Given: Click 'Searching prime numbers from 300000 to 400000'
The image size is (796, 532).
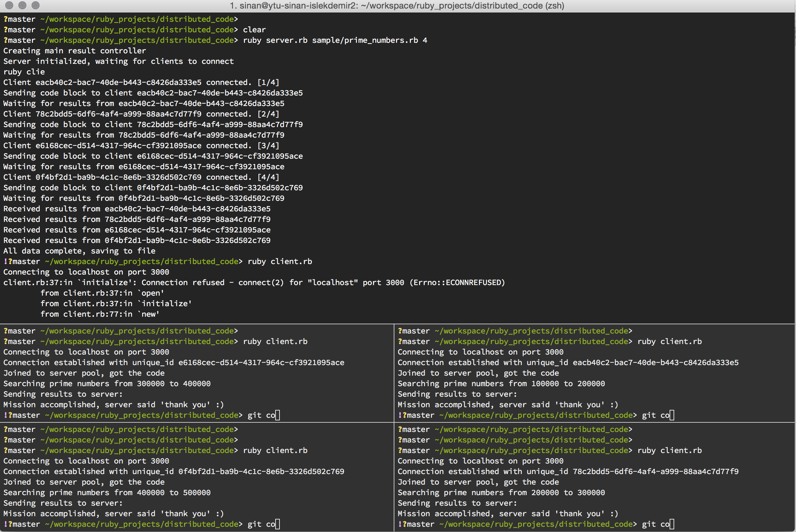Looking at the screenshot, I should coord(107,383).
